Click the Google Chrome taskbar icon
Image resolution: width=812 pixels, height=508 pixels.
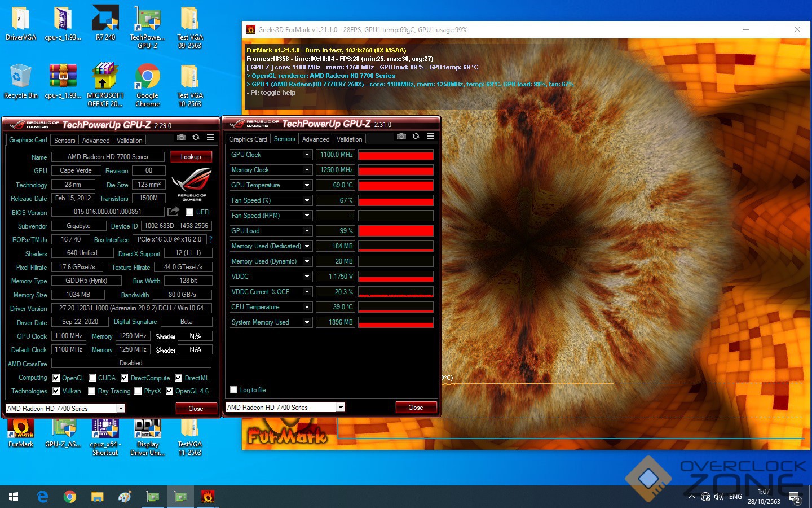pos(70,497)
